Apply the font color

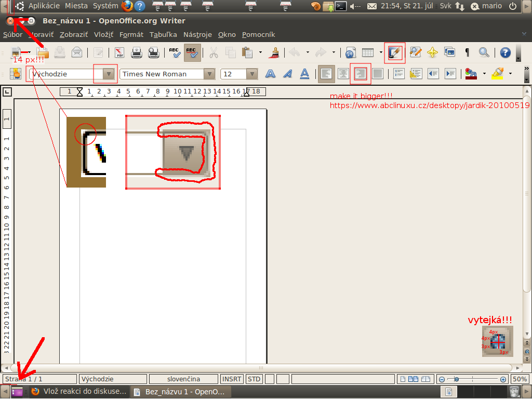471,74
